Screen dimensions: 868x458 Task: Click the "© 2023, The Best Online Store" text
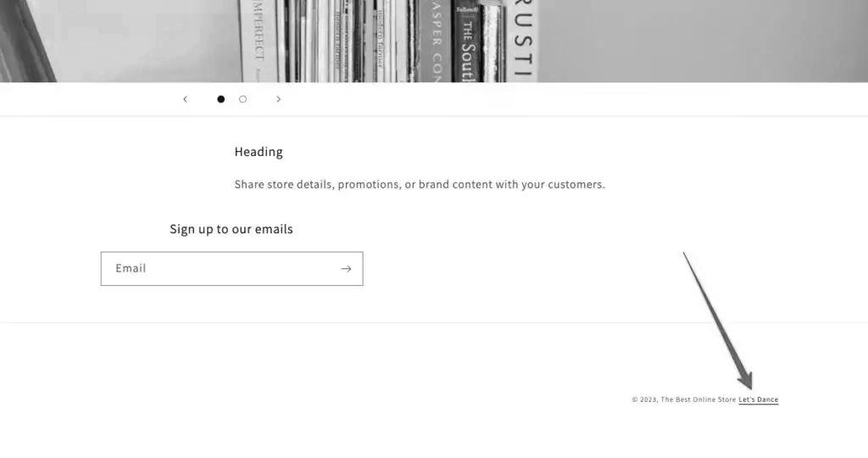click(684, 399)
